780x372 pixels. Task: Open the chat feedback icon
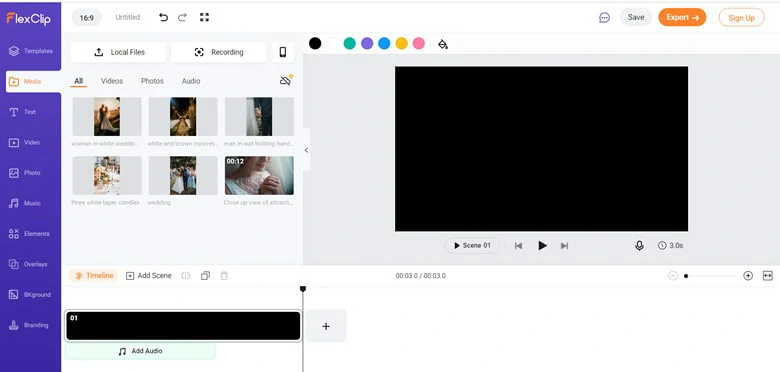pos(604,17)
